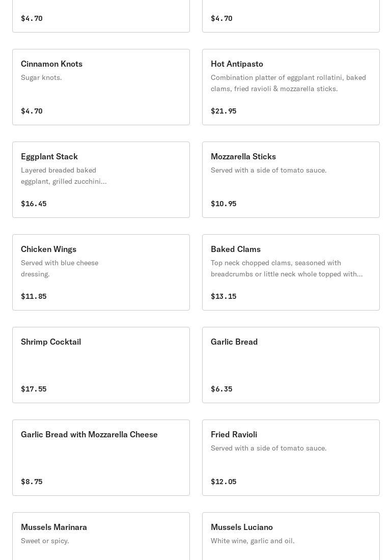The height and width of the screenshot is (560, 392).
Task: Choose Mozzarella Sticks from the menu
Action: (291, 180)
